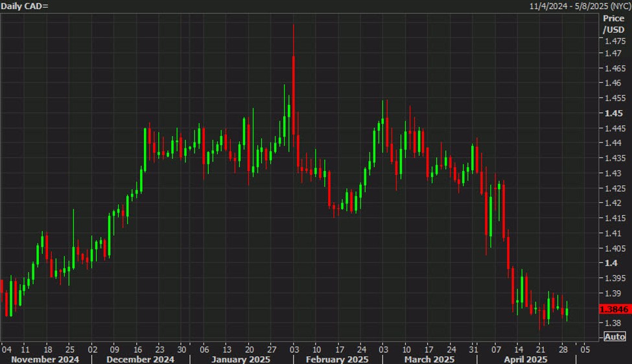Select the December 2024 month label
Image resolution: width=632 pixels, height=364 pixels.
point(140,359)
